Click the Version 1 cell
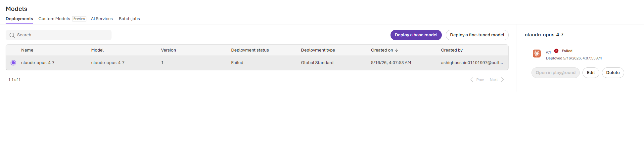 pos(162,63)
